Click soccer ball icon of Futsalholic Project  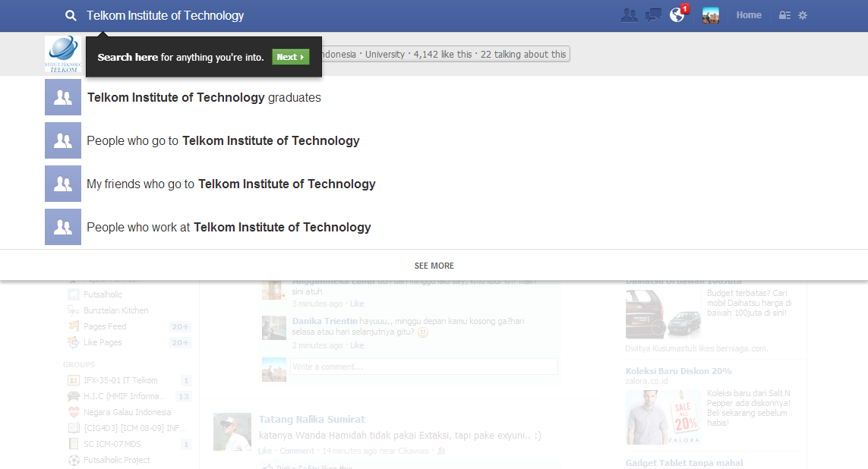74,460
